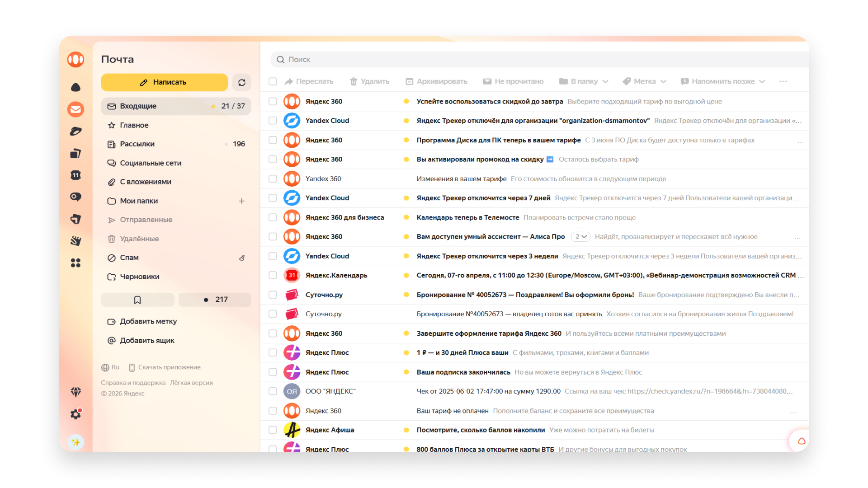Open the 'Метка' label dropdown

pyautogui.click(x=644, y=81)
